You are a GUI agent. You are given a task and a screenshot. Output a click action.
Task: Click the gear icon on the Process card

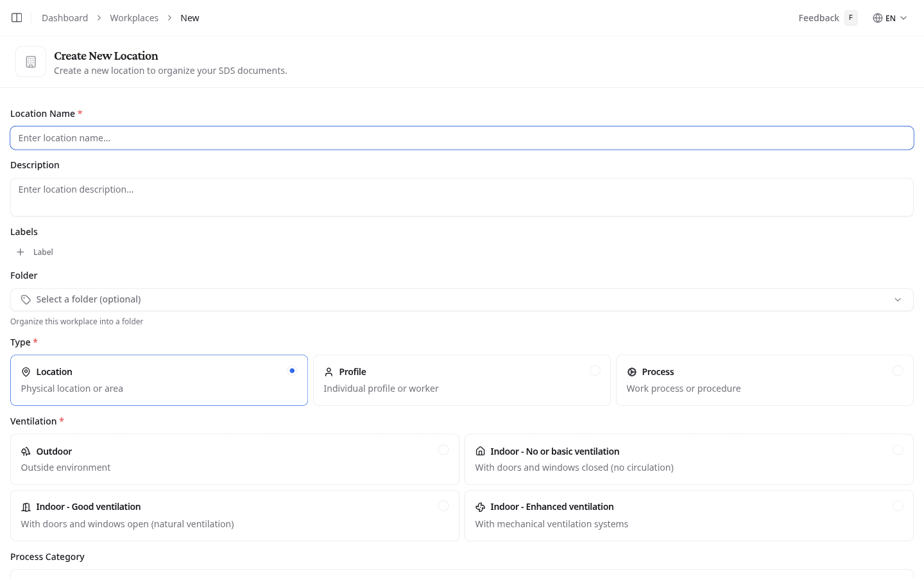tap(631, 372)
